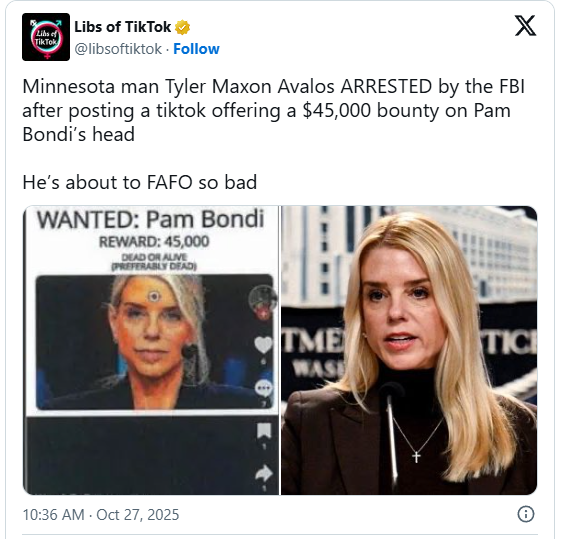Click the Libs of TikTok profile avatar
Image resolution: width=567 pixels, height=539 pixels.
(x=46, y=37)
